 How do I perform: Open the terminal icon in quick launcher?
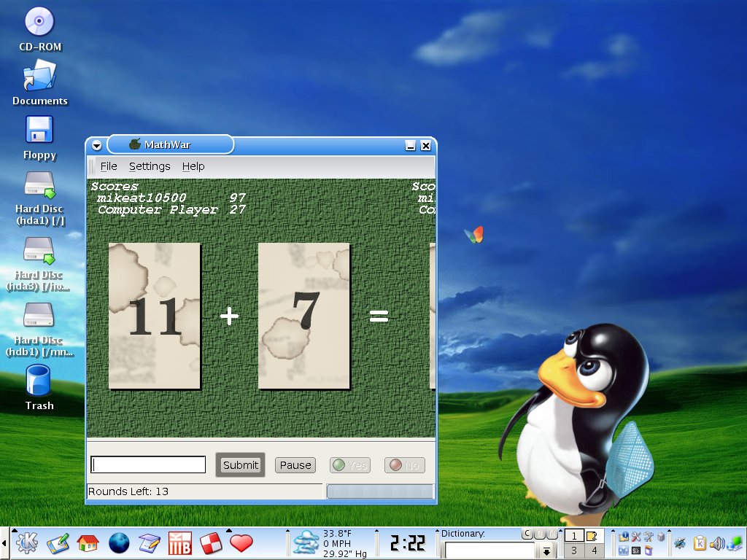coord(636,551)
